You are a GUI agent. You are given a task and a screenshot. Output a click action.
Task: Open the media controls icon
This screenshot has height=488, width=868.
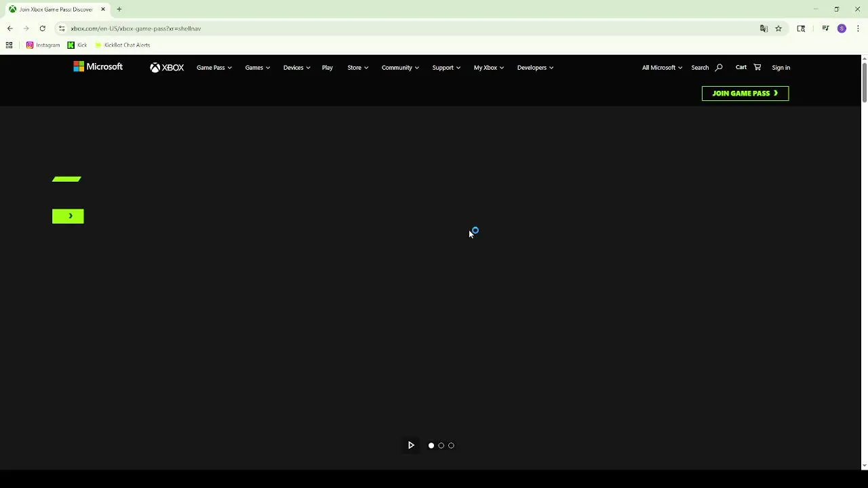coord(825,28)
